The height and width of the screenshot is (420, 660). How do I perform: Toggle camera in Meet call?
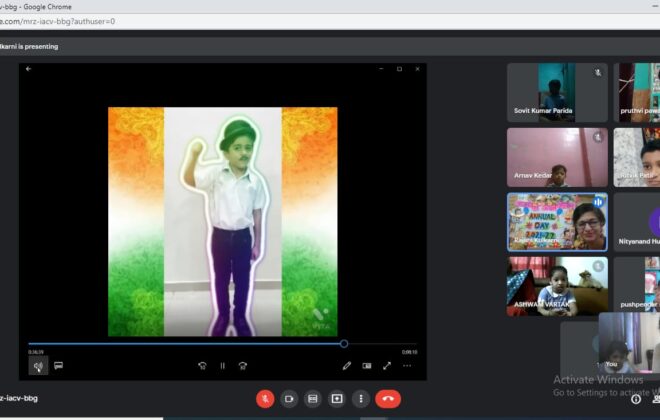click(x=289, y=399)
